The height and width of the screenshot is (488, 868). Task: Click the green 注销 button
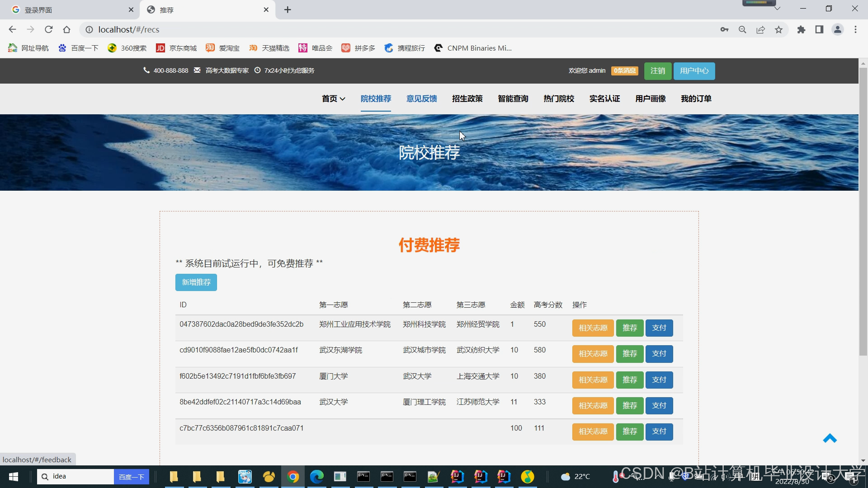coord(657,71)
